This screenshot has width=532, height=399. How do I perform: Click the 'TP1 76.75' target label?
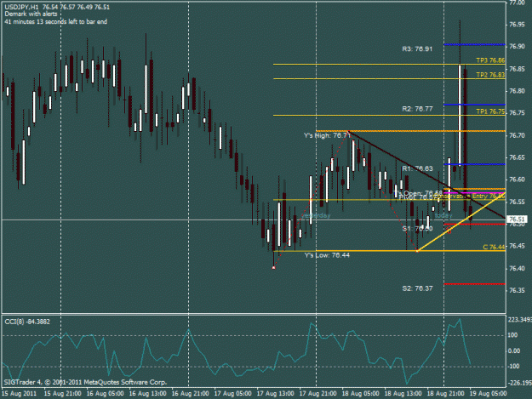click(x=490, y=111)
